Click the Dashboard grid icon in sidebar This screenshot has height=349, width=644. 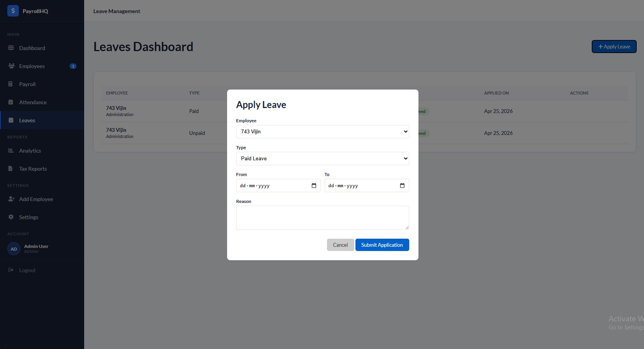click(x=11, y=48)
